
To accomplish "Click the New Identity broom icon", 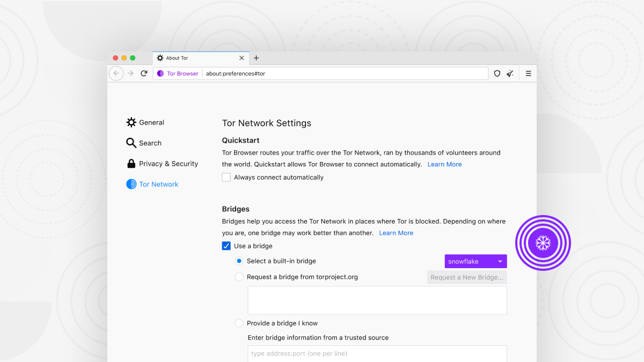I will point(510,73).
